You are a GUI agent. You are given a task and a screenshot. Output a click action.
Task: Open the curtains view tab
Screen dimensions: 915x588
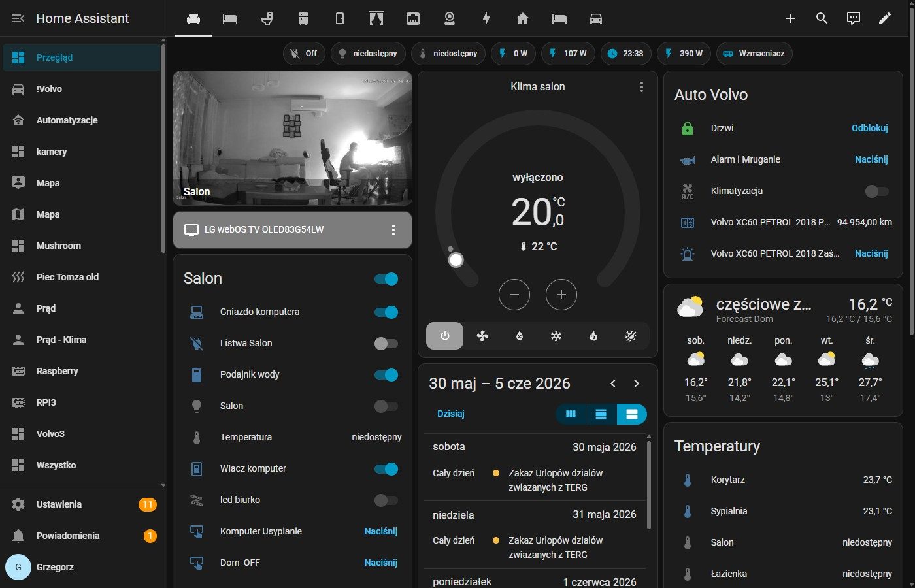click(x=376, y=18)
